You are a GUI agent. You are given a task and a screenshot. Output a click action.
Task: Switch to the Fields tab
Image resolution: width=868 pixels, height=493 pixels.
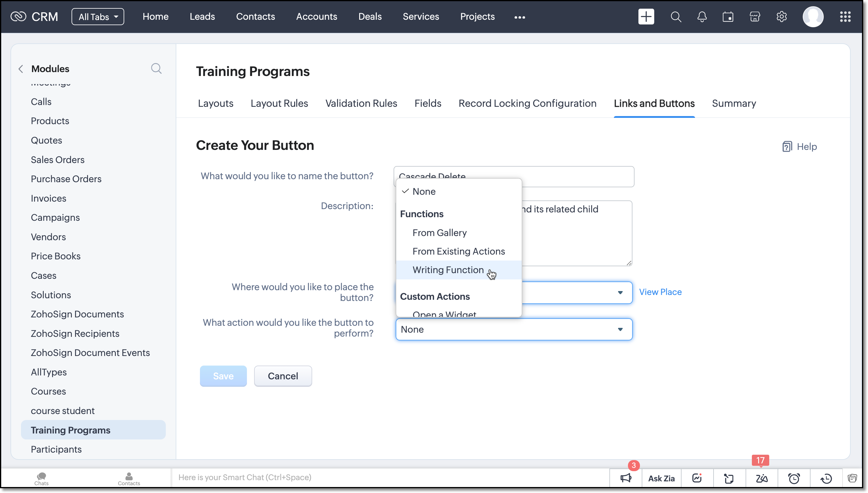coord(427,103)
